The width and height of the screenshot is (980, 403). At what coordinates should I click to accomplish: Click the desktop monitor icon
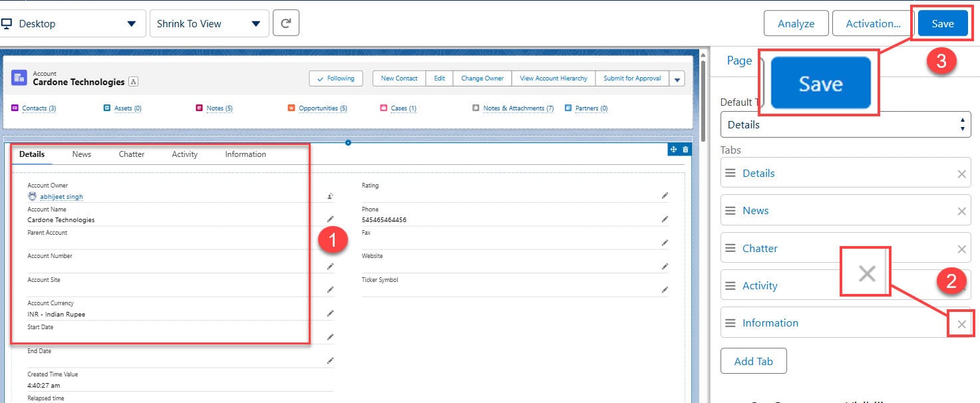[x=8, y=22]
